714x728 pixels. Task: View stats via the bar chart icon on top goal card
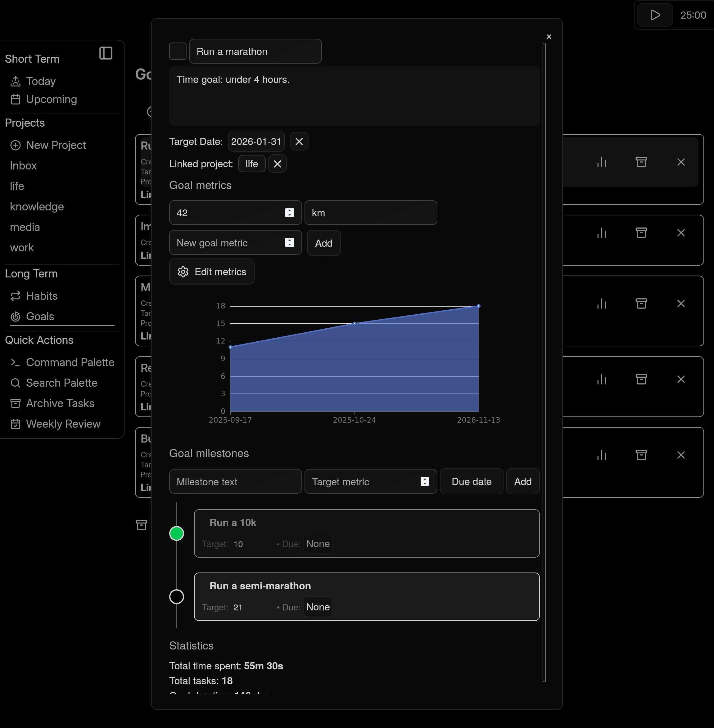pyautogui.click(x=602, y=162)
